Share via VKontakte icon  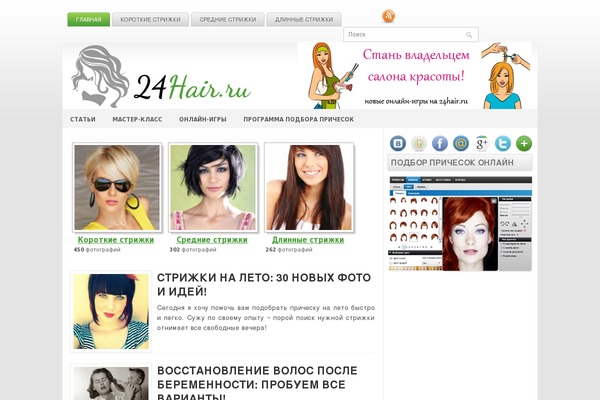coord(398,144)
